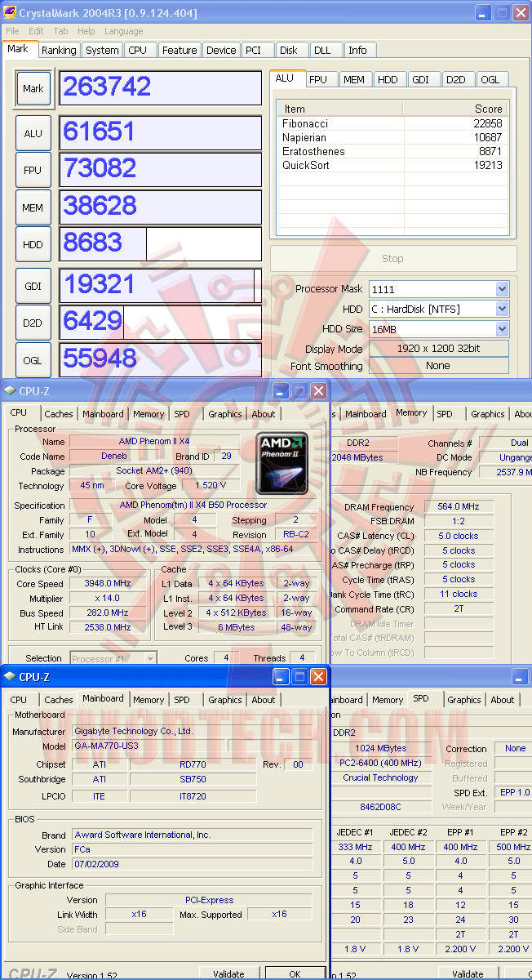The image size is (532, 980).
Task: Select the QuickSort score row
Action: click(392, 165)
